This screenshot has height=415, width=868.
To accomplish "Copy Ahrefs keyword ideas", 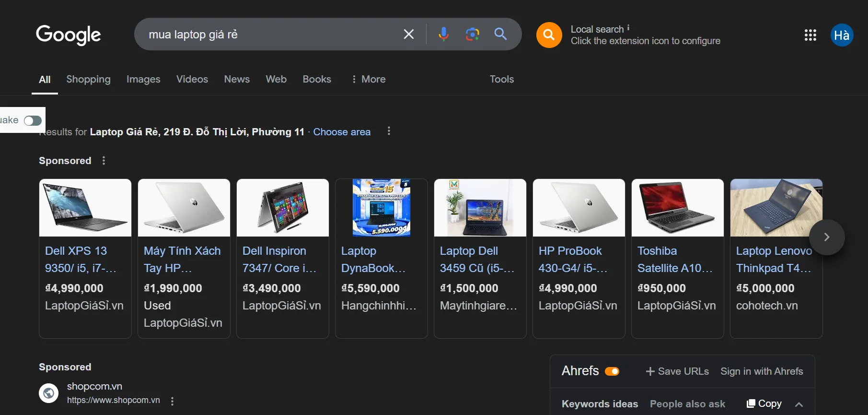I will (764, 403).
